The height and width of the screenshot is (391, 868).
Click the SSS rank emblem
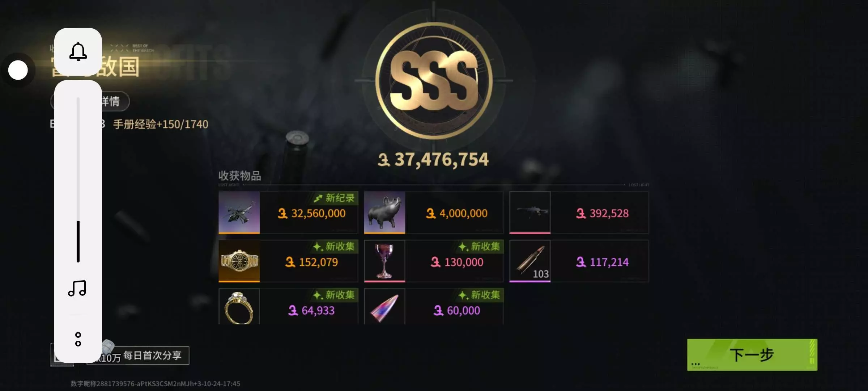coord(434,80)
